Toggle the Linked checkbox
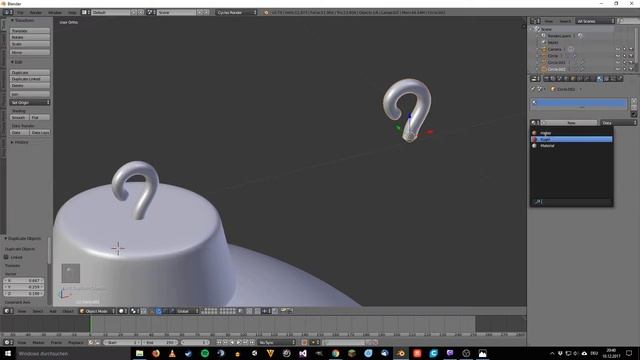The width and height of the screenshot is (640, 360). pyautogui.click(x=6, y=257)
